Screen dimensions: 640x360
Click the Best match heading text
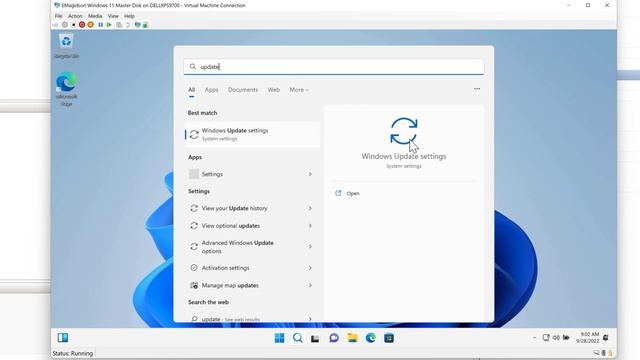[202, 113]
